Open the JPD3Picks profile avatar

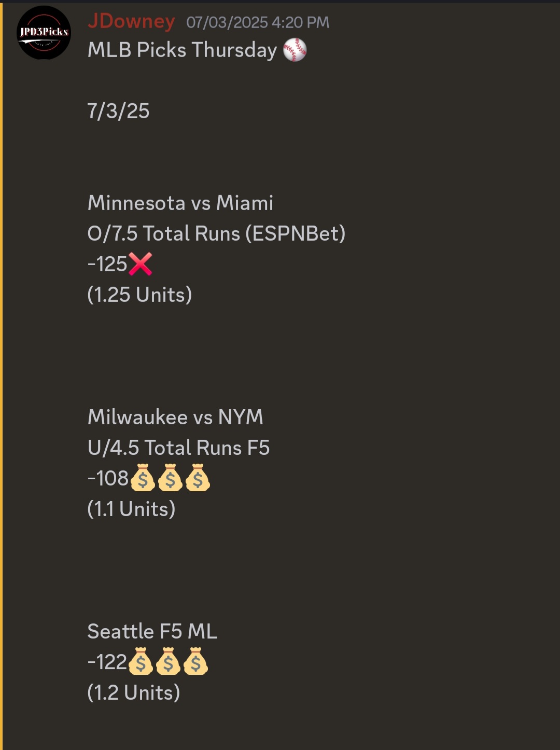click(44, 33)
